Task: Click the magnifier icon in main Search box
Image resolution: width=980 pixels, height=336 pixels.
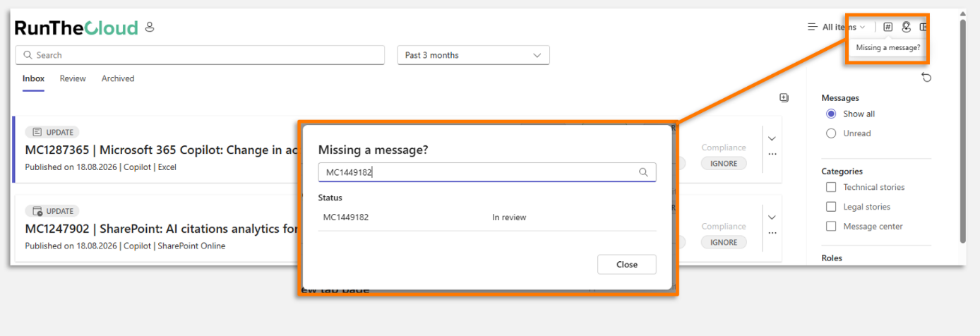Action: point(28,55)
